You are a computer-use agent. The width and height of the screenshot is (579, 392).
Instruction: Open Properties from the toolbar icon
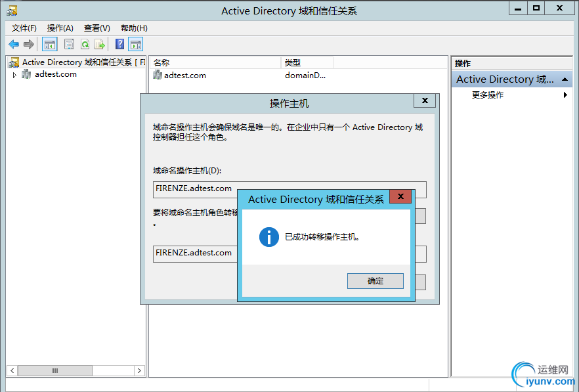69,45
